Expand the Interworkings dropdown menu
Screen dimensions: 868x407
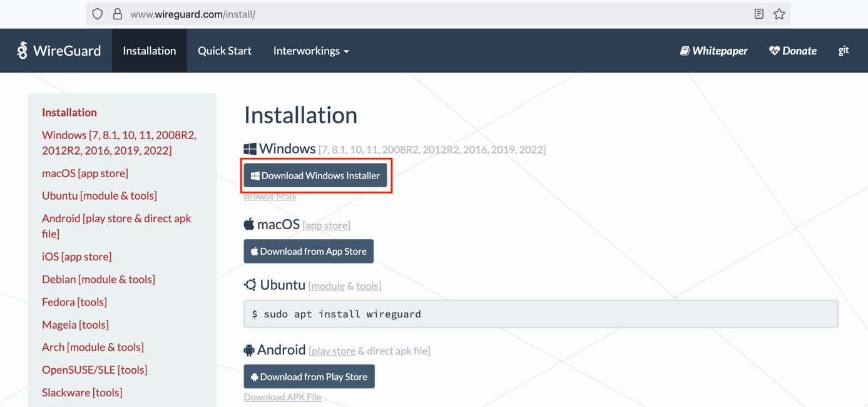[311, 51]
